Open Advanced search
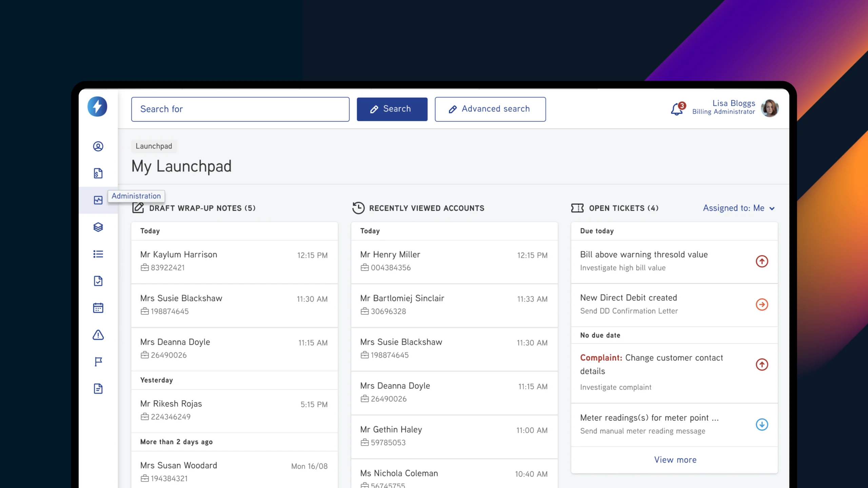 click(x=490, y=109)
